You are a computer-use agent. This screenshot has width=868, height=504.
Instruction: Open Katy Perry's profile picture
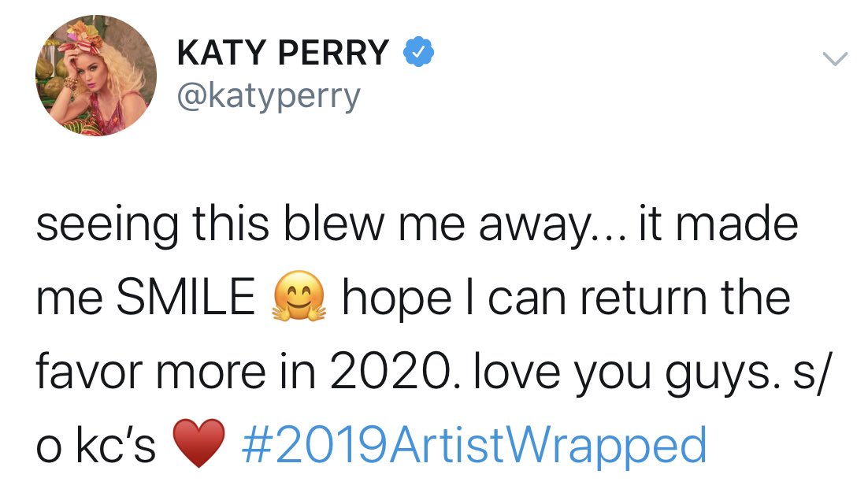[96, 76]
